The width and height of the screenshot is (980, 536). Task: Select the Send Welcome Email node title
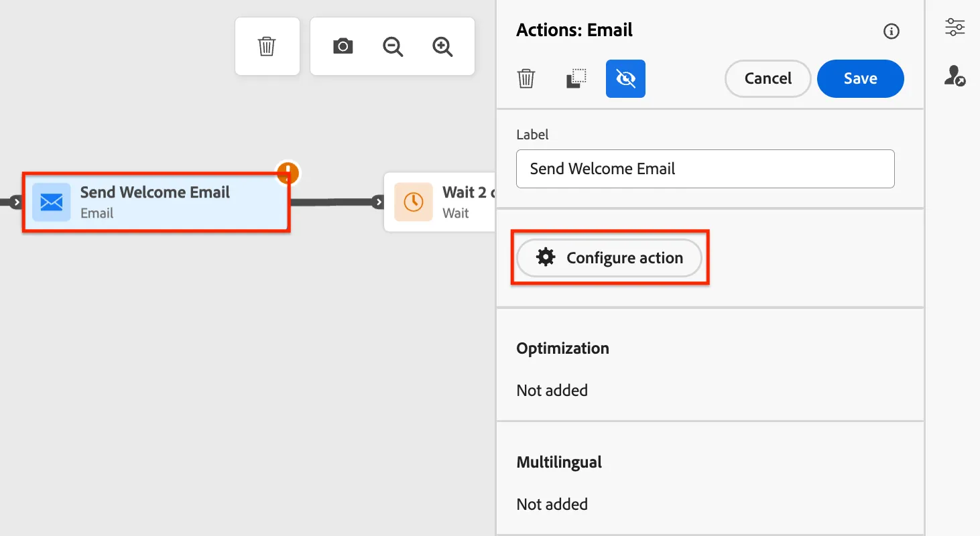coord(155,192)
